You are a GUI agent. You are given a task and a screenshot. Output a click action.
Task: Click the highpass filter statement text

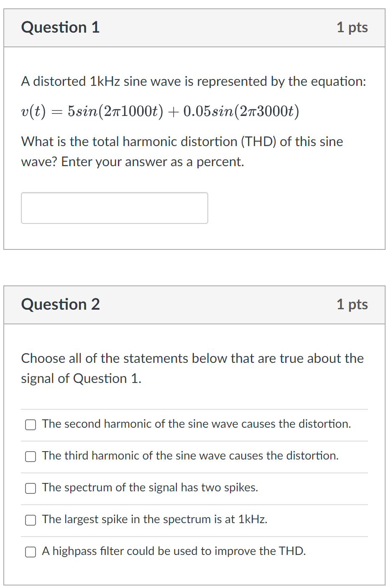[x=174, y=552]
